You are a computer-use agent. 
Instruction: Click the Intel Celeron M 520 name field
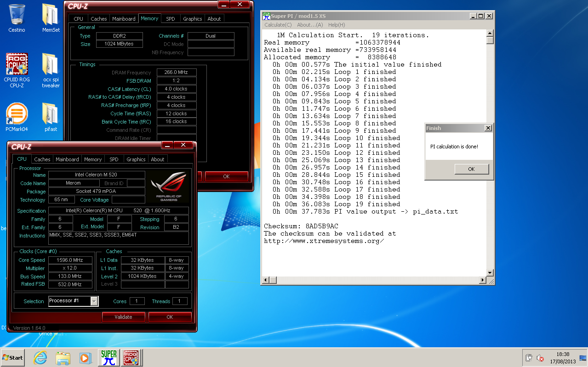[x=97, y=175]
